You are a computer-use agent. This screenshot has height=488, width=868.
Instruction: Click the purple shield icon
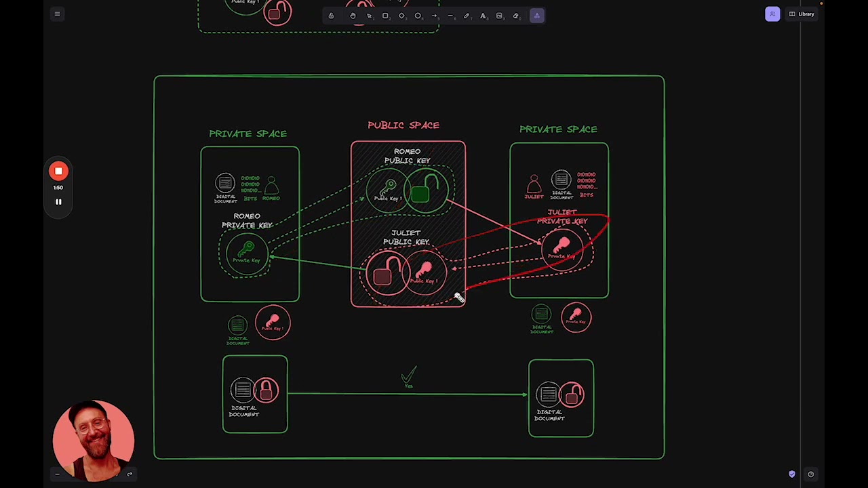[792, 474]
